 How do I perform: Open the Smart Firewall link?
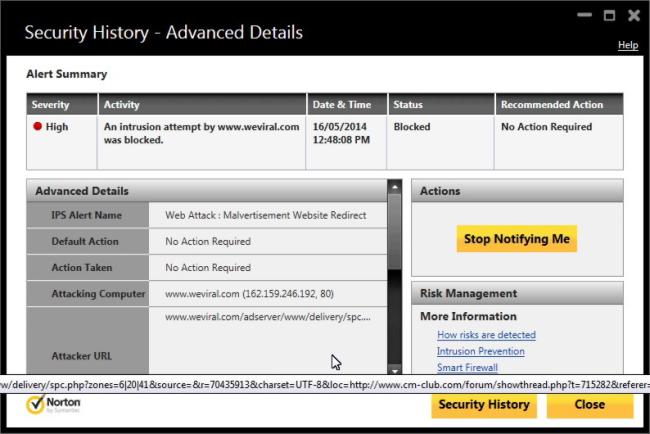click(467, 367)
